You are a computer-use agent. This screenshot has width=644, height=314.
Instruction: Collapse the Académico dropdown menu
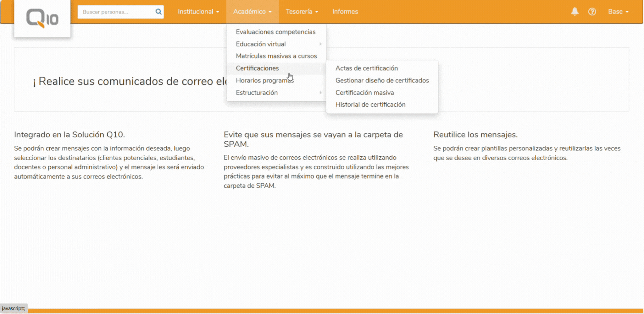pyautogui.click(x=252, y=12)
